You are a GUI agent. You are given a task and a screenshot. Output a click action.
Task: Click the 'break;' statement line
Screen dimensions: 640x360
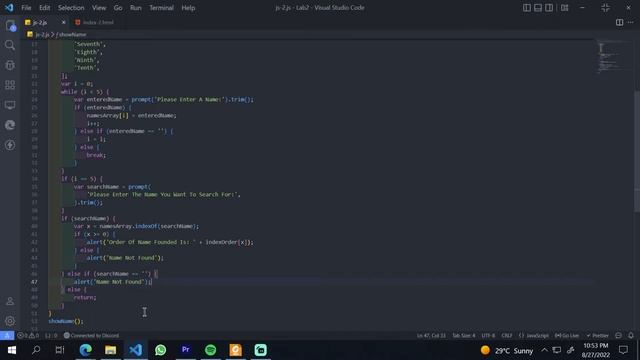pos(96,155)
